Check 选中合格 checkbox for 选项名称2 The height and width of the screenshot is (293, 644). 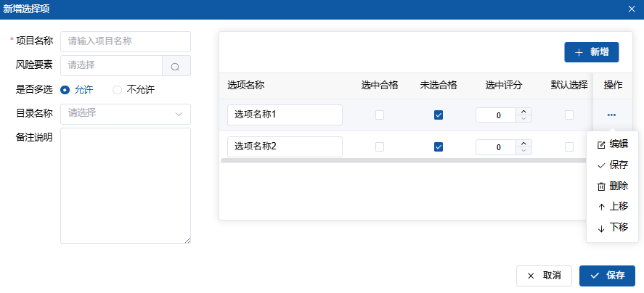pyautogui.click(x=379, y=146)
